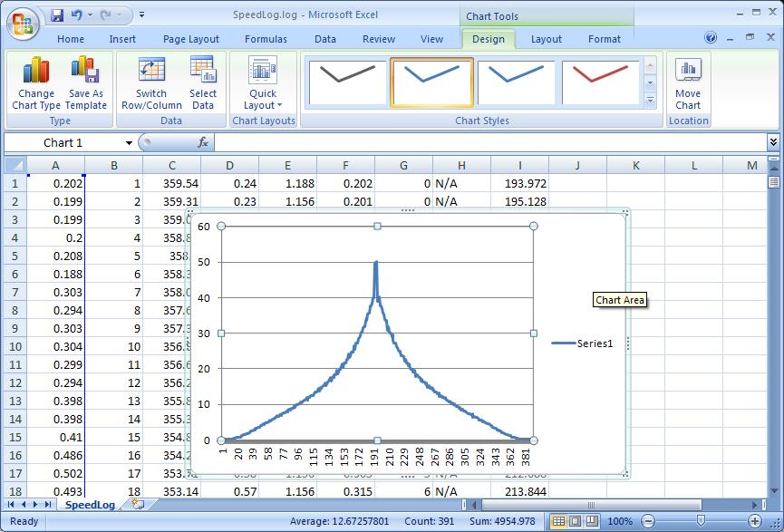Image resolution: width=784 pixels, height=532 pixels.
Task: Open the Review tab
Action: (379, 39)
